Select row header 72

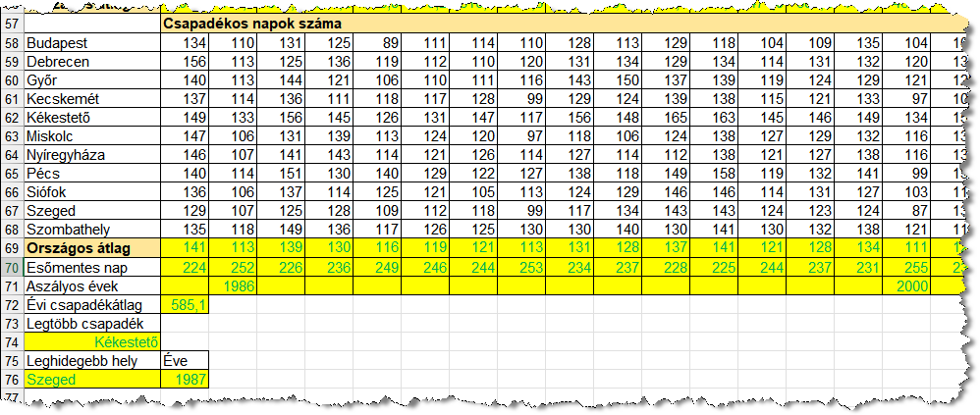12,304
